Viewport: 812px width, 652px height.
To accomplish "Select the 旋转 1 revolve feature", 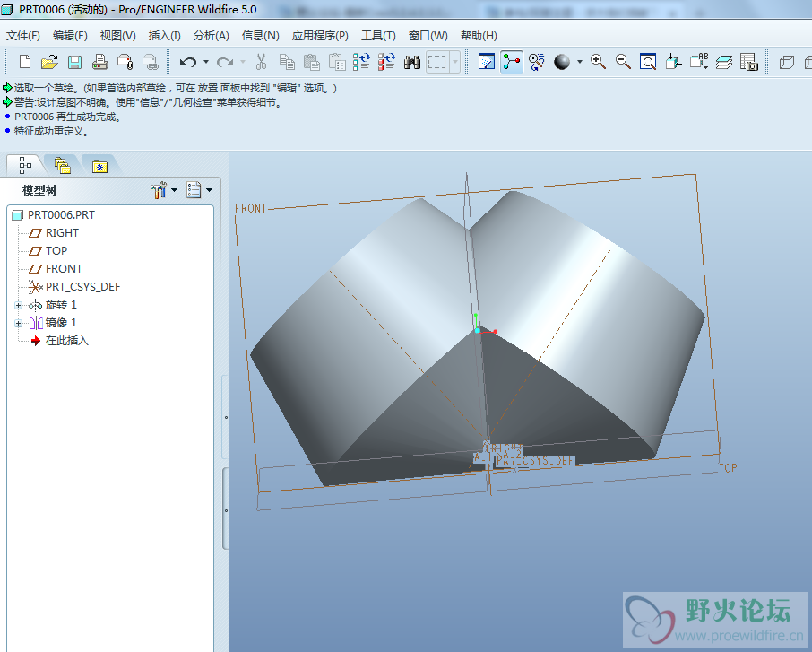I will tap(52, 305).
